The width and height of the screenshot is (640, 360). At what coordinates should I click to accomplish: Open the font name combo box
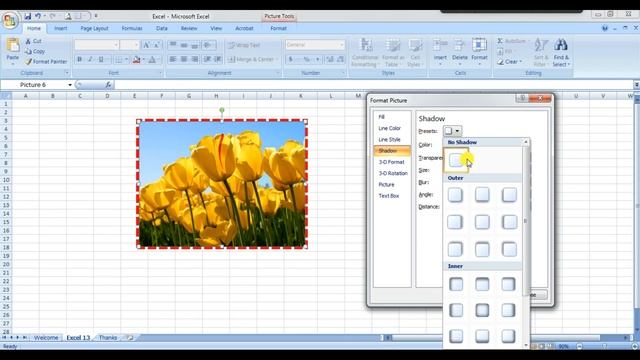click(97, 45)
